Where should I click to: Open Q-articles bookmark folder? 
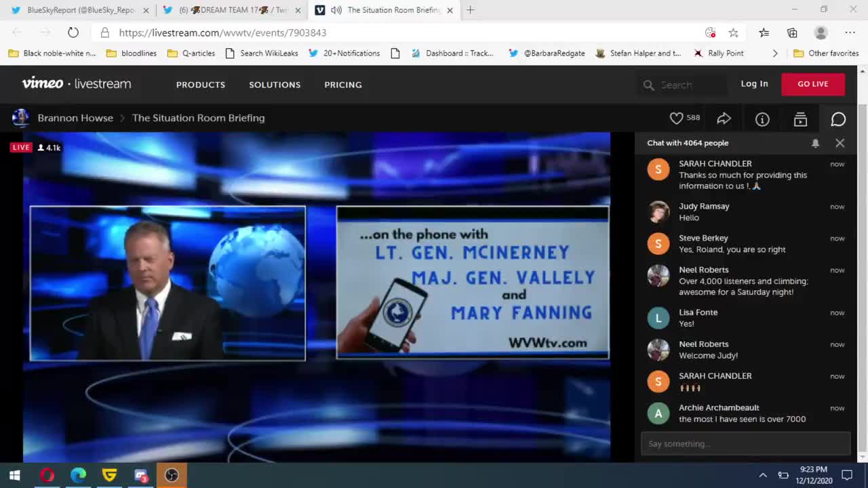[x=191, y=54]
